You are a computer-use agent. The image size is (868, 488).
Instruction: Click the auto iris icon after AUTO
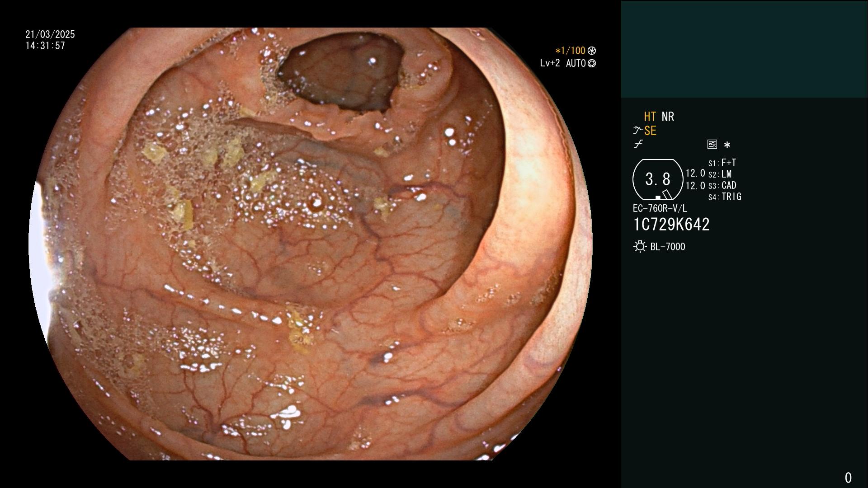pyautogui.click(x=592, y=63)
